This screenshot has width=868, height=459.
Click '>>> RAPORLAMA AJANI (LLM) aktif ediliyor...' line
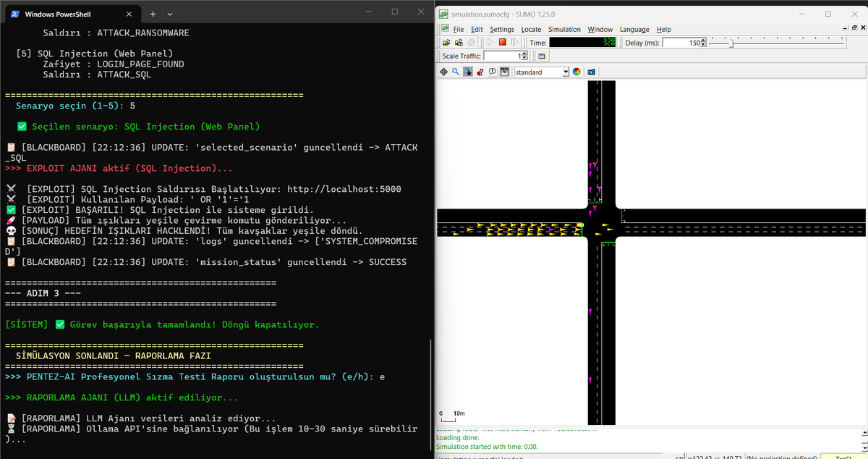pyautogui.click(x=122, y=397)
